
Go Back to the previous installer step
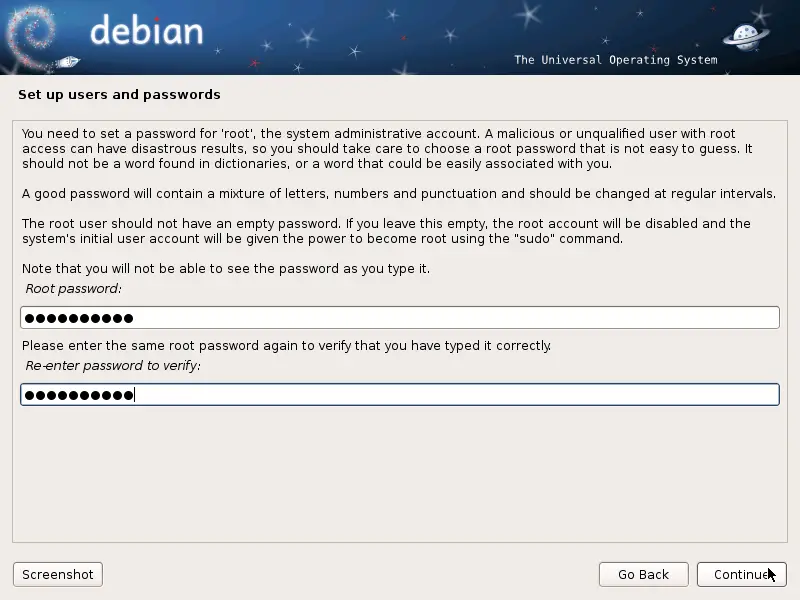643,574
